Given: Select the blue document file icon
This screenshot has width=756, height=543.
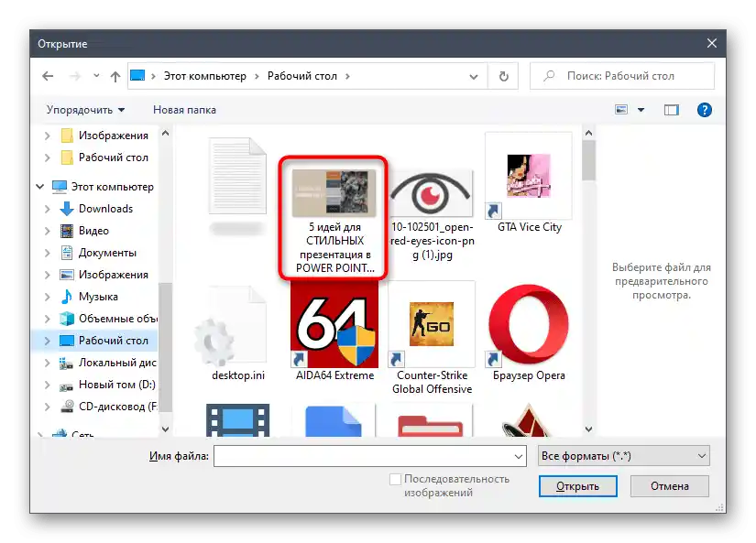Looking at the screenshot, I should click(x=334, y=420).
